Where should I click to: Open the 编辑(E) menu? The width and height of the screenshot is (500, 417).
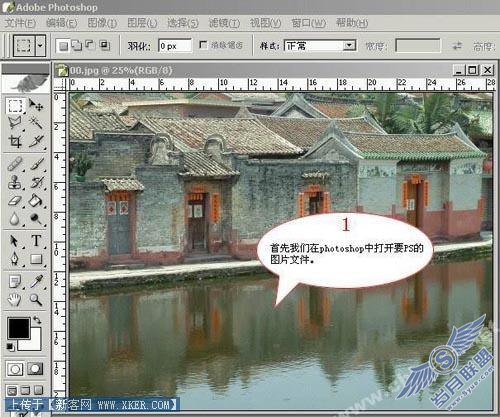62,23
